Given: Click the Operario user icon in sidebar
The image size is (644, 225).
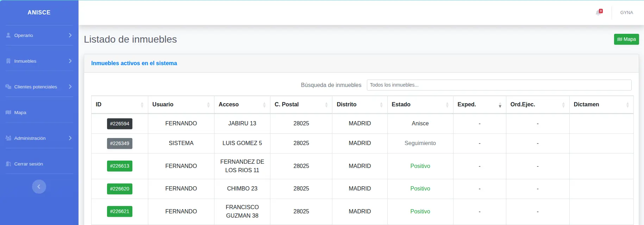Looking at the screenshot, I should pos(8,35).
